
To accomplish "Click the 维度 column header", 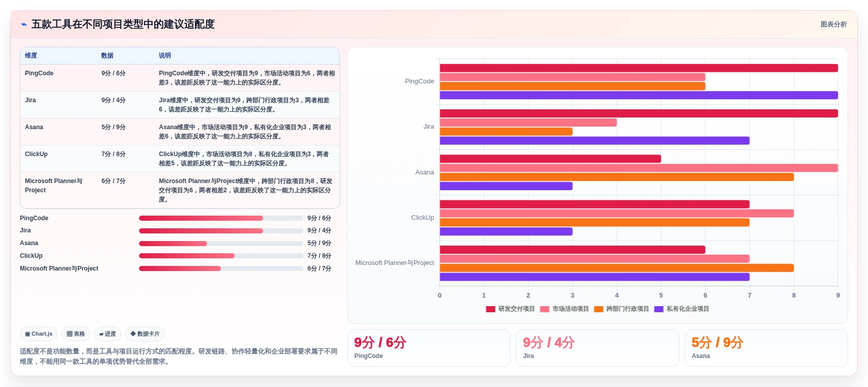I will 31,55.
